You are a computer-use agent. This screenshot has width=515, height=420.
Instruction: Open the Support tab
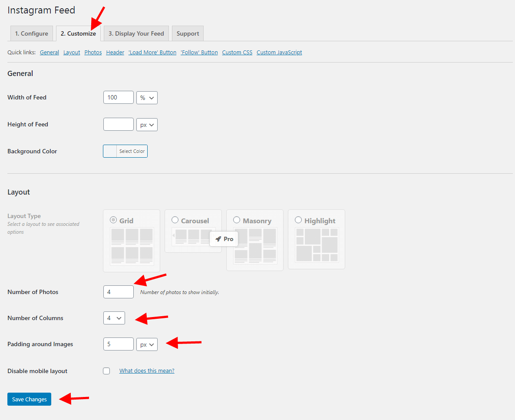pos(188,33)
